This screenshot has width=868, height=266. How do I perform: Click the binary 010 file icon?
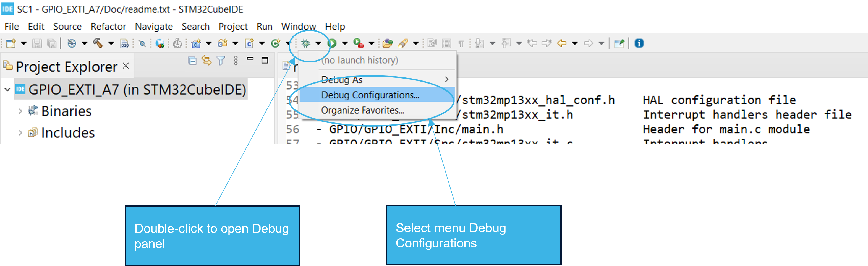point(125,43)
